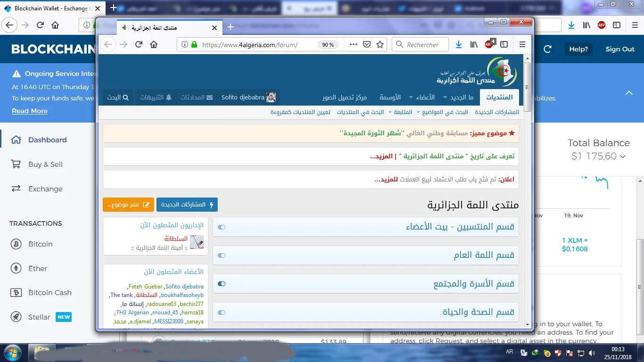Open the hamburger menu in forum browser
The image size is (644, 362).
click(522, 44)
